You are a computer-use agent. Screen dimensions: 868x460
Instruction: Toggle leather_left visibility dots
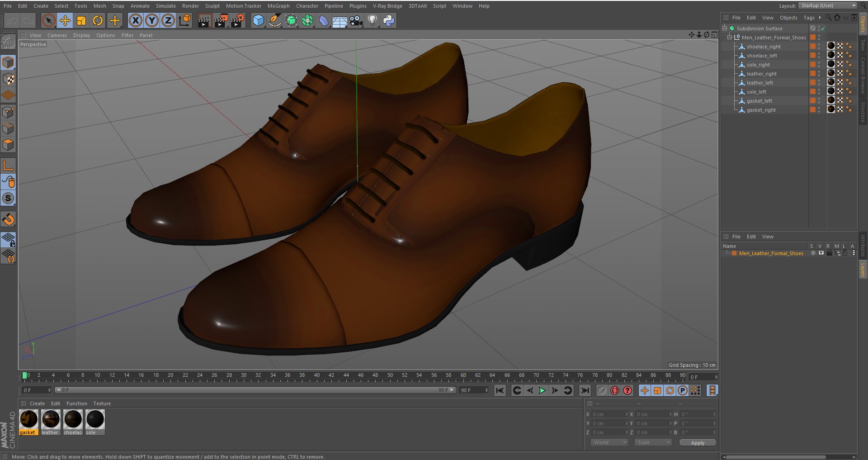tap(819, 83)
